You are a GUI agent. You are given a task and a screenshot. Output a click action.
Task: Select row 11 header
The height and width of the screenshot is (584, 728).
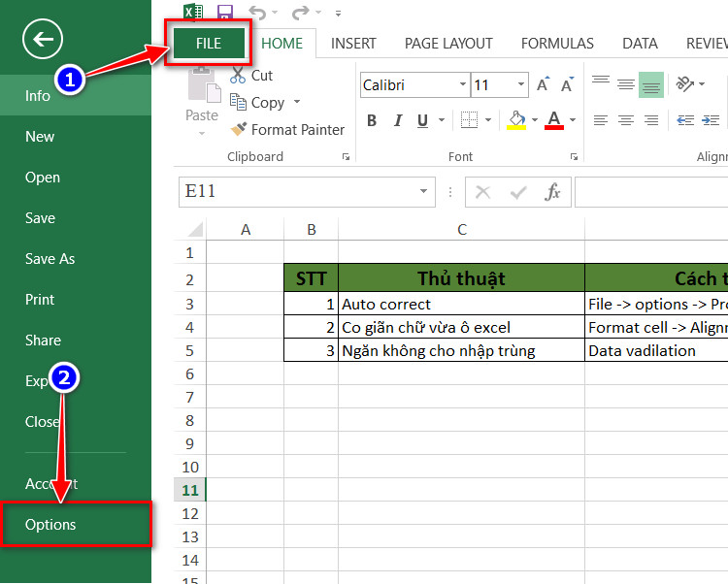(189, 490)
